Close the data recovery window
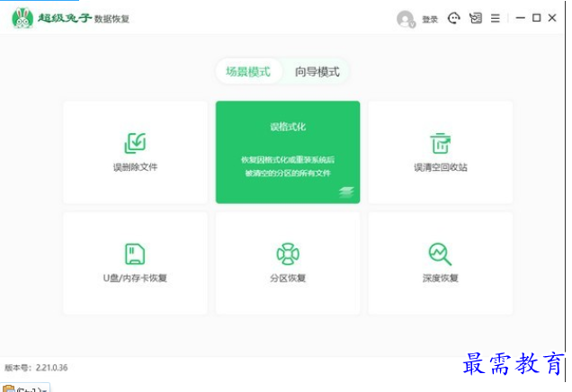This screenshot has height=392, width=572. 552,17
